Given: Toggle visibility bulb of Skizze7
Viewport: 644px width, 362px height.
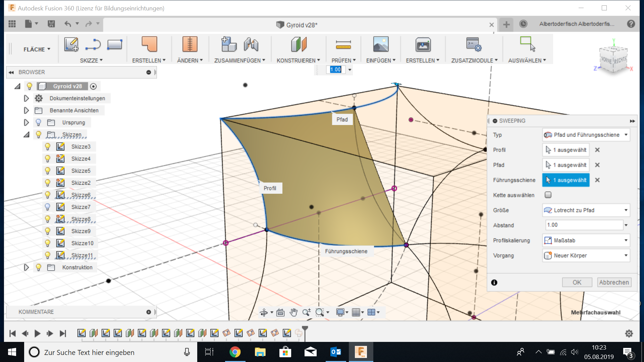Looking at the screenshot, I should 48,207.
